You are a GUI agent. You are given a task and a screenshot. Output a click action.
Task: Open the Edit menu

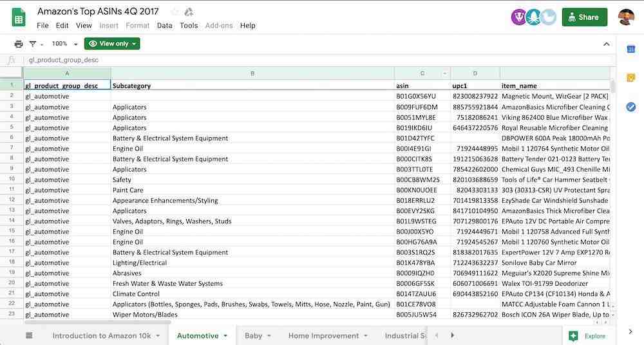tap(62, 26)
